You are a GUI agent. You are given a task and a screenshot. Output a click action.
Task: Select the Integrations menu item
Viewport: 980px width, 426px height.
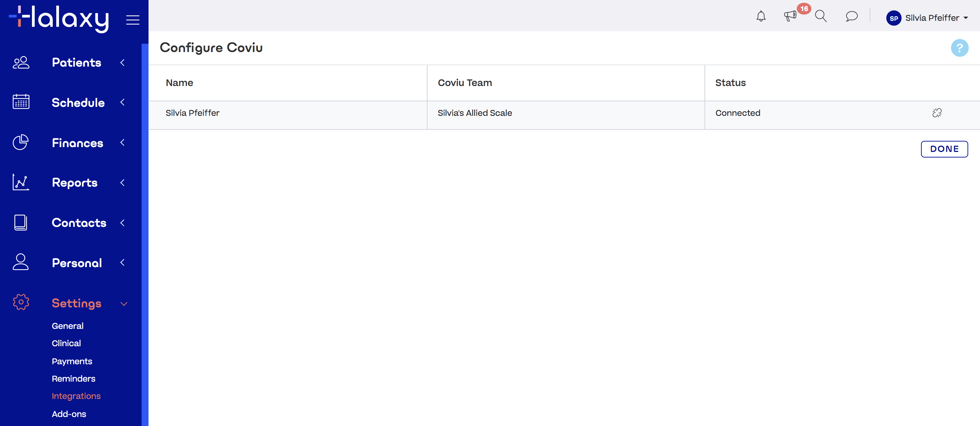click(x=76, y=396)
